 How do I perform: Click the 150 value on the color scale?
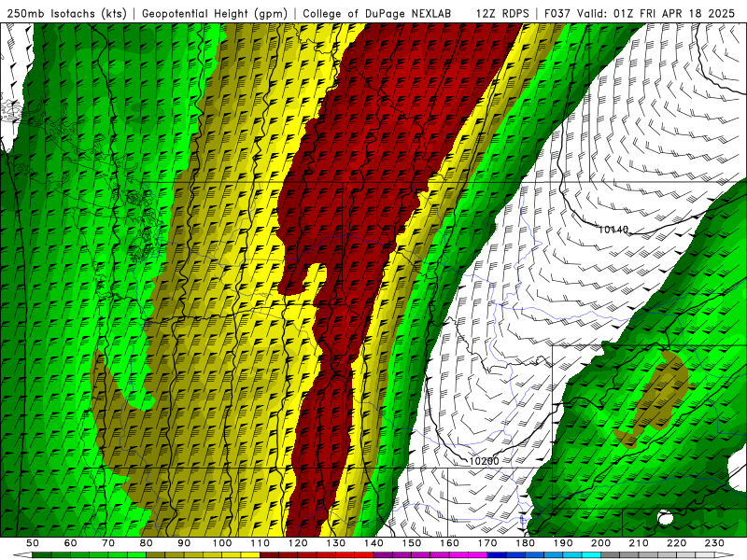(412, 543)
